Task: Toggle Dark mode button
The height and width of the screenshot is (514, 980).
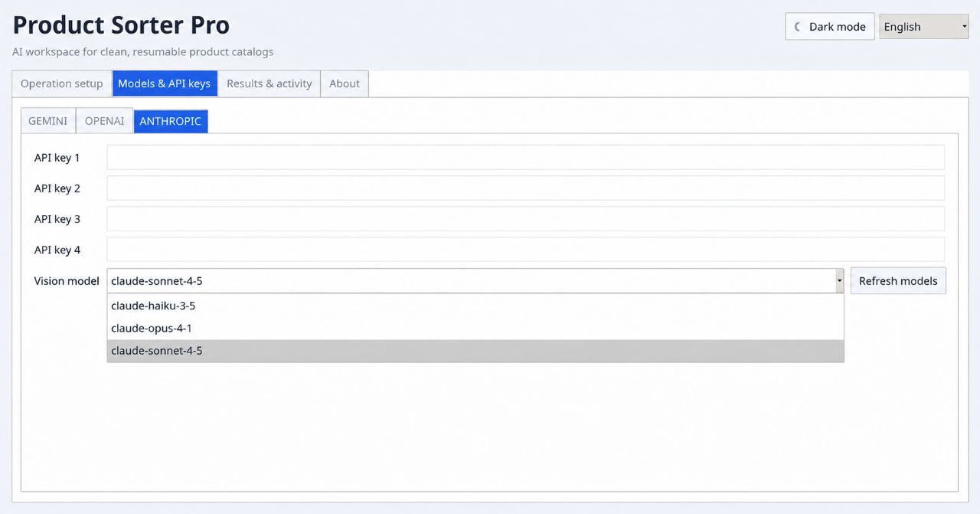Action: point(829,27)
